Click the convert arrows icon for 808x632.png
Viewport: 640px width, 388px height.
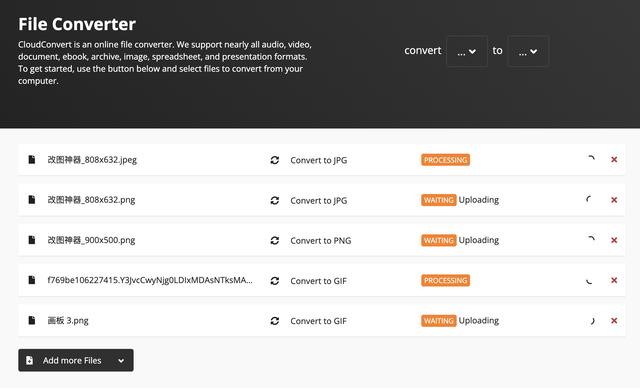pos(275,200)
